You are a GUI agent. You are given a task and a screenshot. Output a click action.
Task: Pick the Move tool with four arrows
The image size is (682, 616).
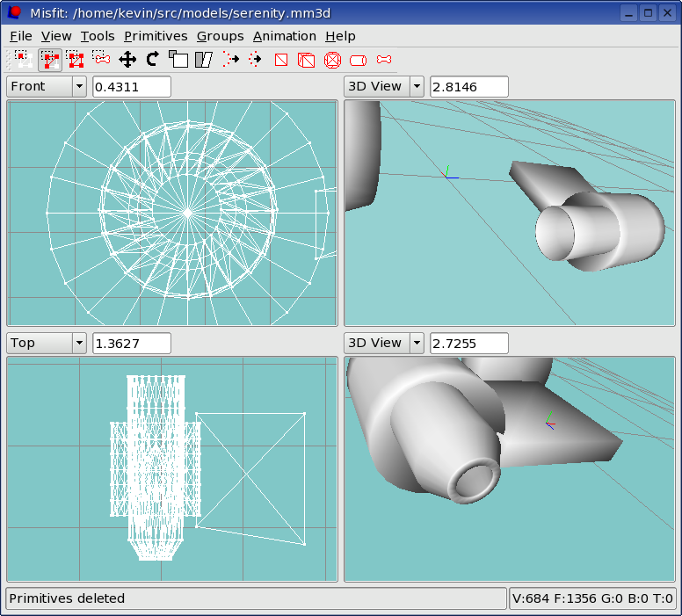127,60
